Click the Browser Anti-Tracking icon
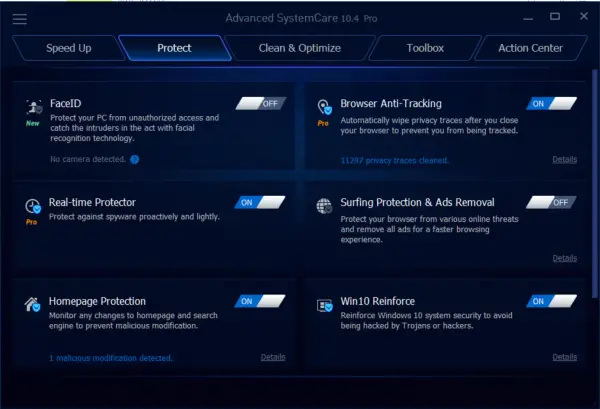600x409 pixels. click(324, 107)
